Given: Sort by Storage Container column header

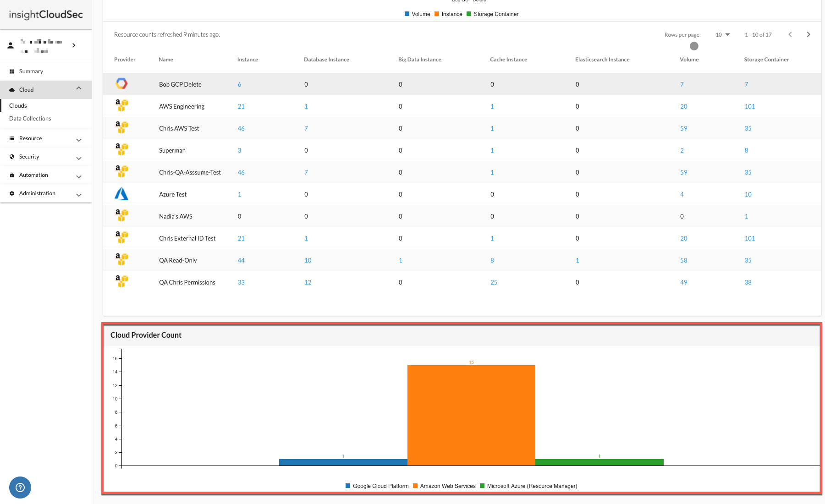Looking at the screenshot, I should tap(766, 60).
